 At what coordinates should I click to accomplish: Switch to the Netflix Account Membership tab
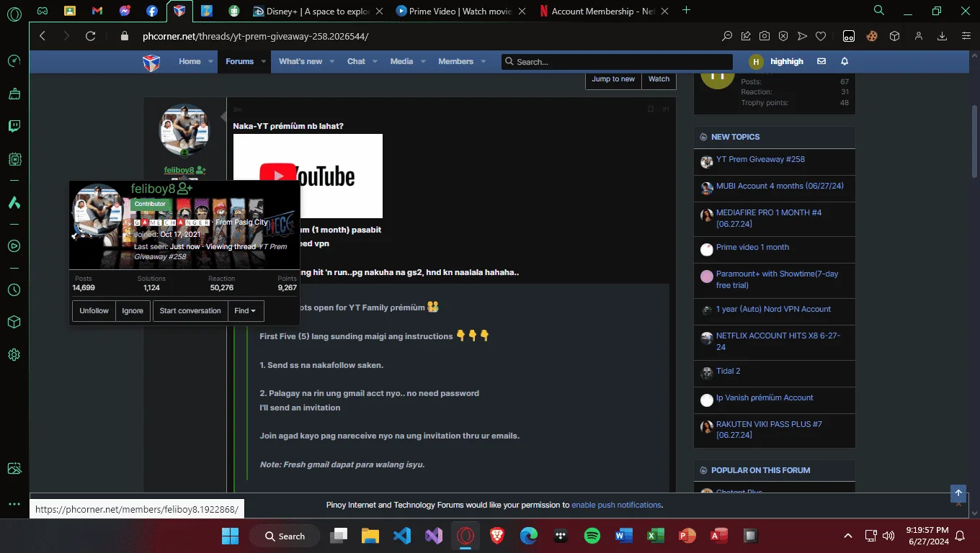[604, 11]
